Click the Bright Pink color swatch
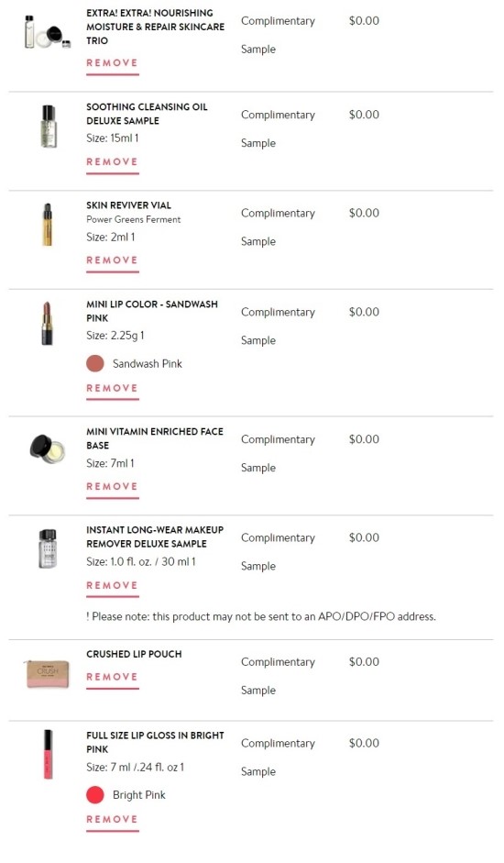The height and width of the screenshot is (863, 504). pyautogui.click(x=95, y=795)
